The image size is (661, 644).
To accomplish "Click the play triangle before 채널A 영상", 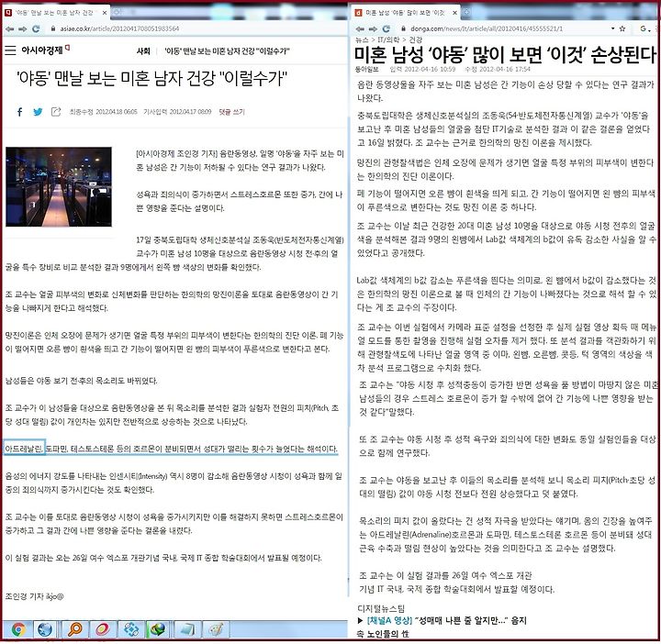I will [x=360, y=620].
